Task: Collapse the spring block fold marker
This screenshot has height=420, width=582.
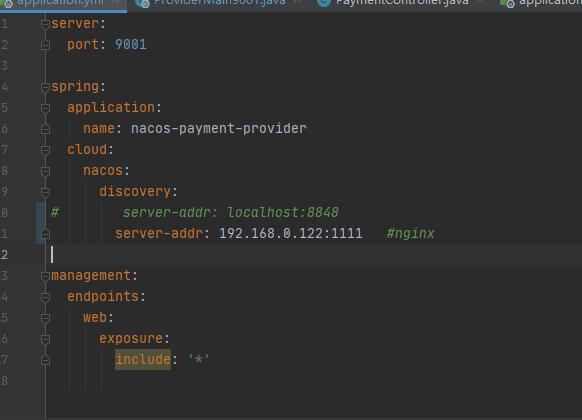Action: pos(45,88)
